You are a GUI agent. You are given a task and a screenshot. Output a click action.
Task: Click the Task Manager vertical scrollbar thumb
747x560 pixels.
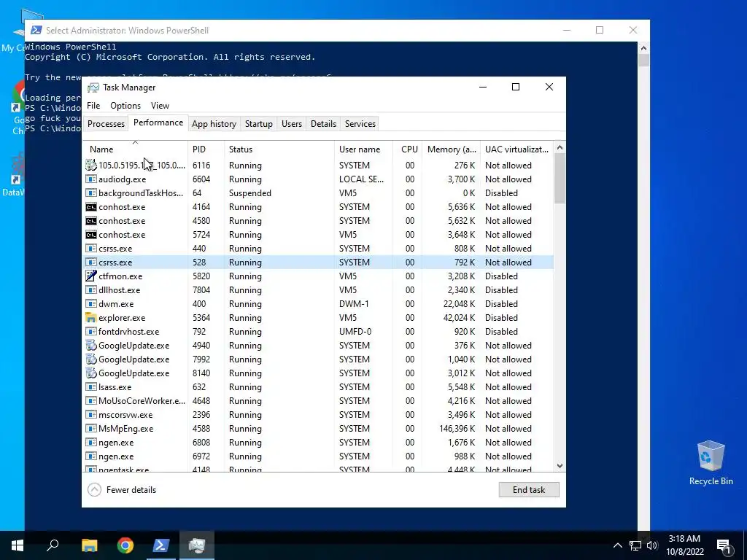click(560, 179)
